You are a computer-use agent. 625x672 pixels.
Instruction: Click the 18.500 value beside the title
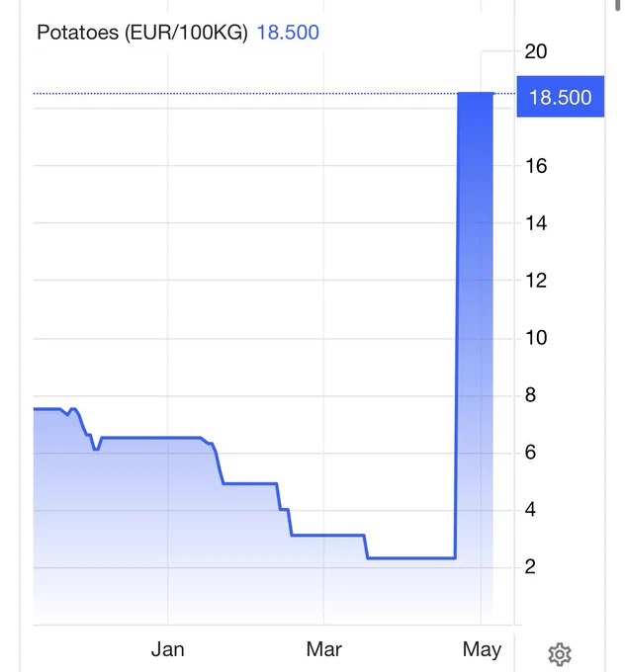288,33
